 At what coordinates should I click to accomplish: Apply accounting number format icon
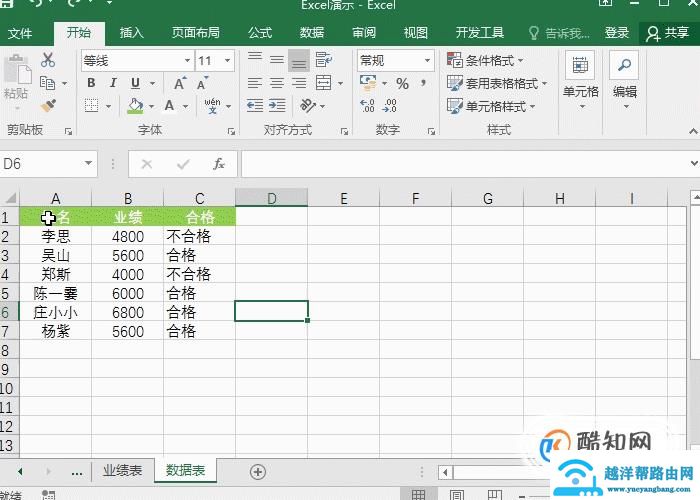pyautogui.click(x=368, y=83)
